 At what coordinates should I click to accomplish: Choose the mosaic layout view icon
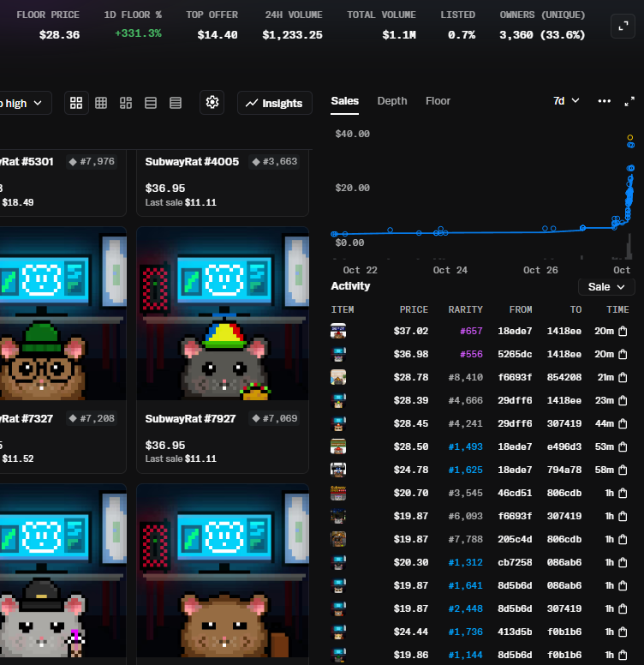click(x=126, y=103)
